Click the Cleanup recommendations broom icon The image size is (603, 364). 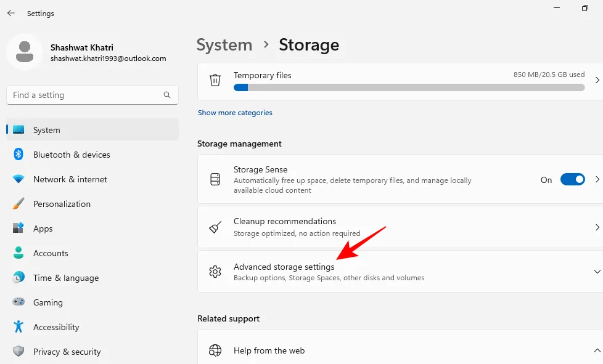215,227
